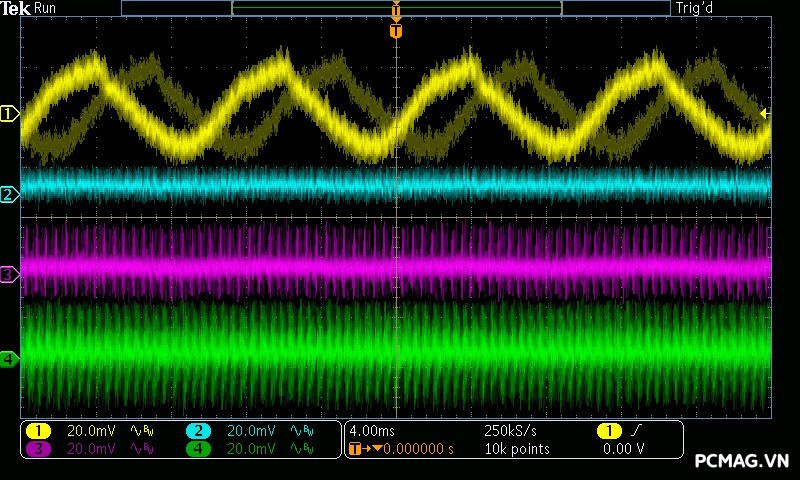Select the channel 2 badge in readout

coord(198,431)
